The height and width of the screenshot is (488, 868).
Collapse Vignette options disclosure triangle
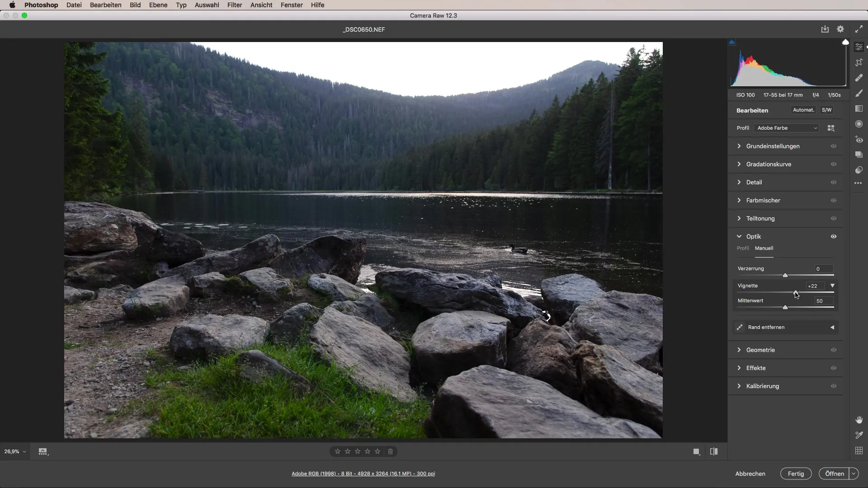point(832,286)
